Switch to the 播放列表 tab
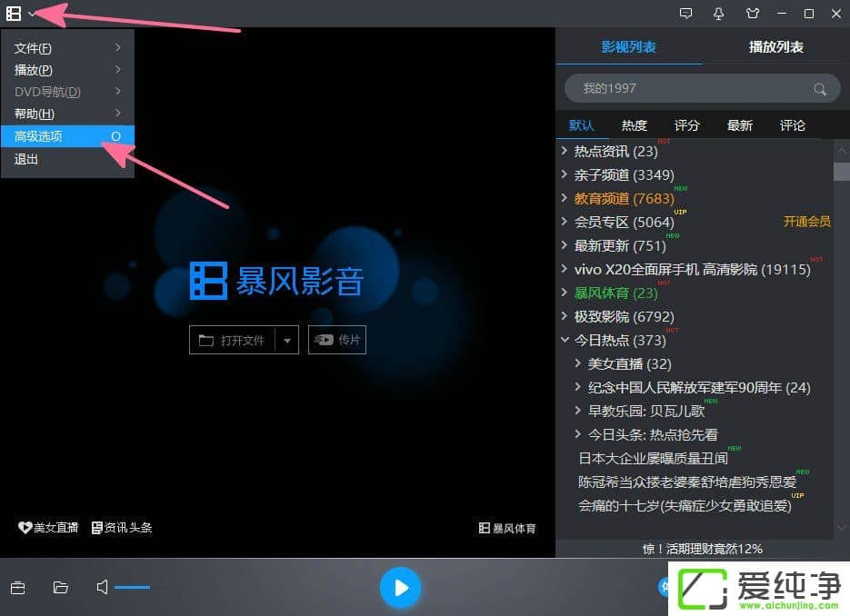 tap(775, 46)
